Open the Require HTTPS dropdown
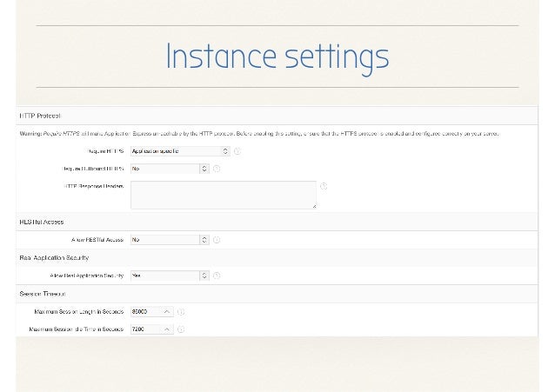The image size is (555, 392). (x=179, y=151)
